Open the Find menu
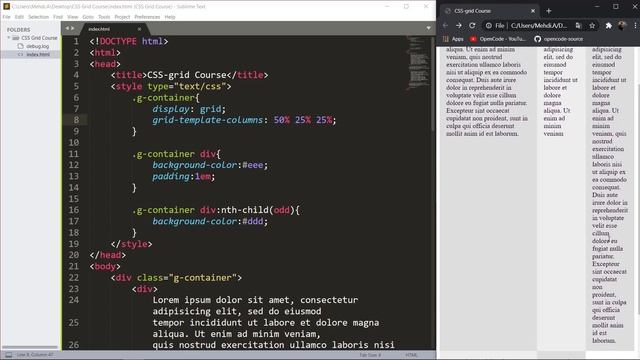This screenshot has width=640, height=360. (58, 17)
